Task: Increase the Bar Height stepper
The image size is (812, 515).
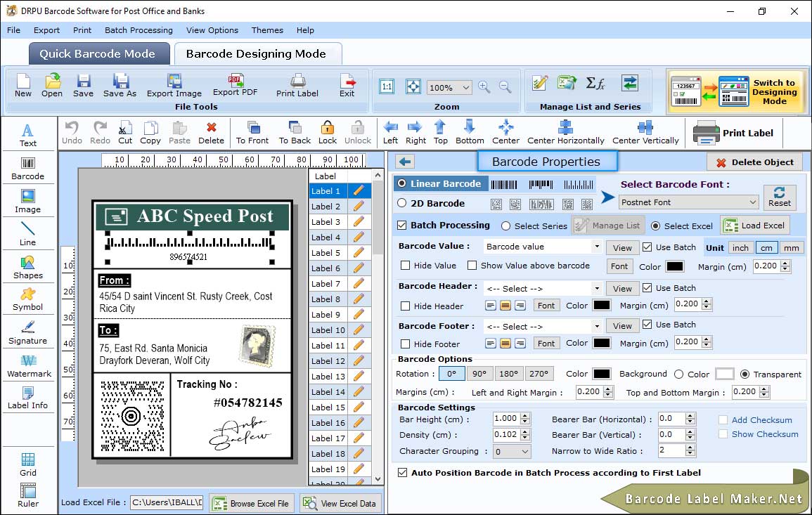Action: (525, 416)
